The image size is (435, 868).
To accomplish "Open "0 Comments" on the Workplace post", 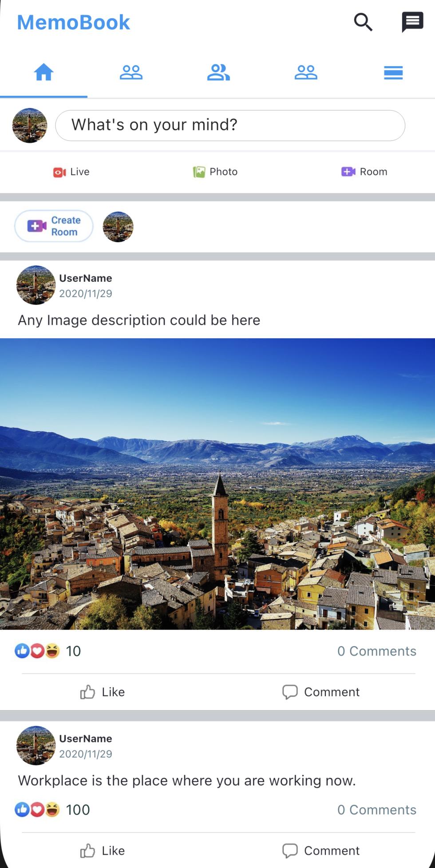I will (376, 810).
